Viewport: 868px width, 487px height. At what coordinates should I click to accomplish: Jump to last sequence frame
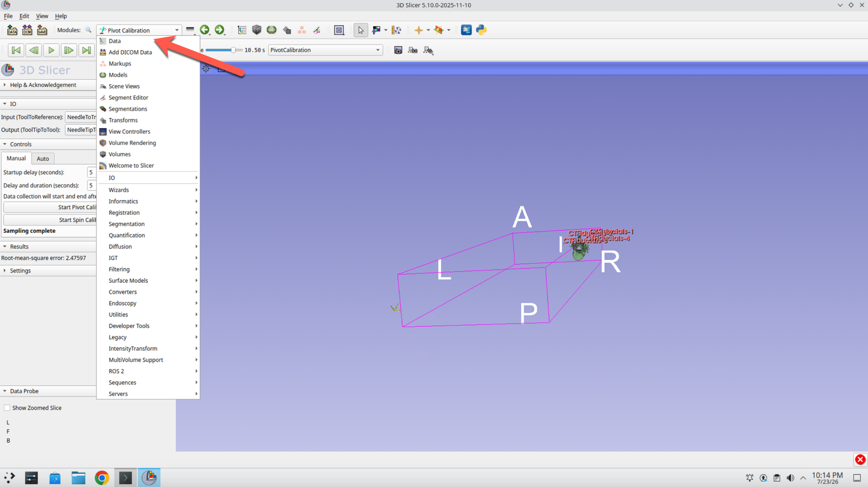[86, 50]
